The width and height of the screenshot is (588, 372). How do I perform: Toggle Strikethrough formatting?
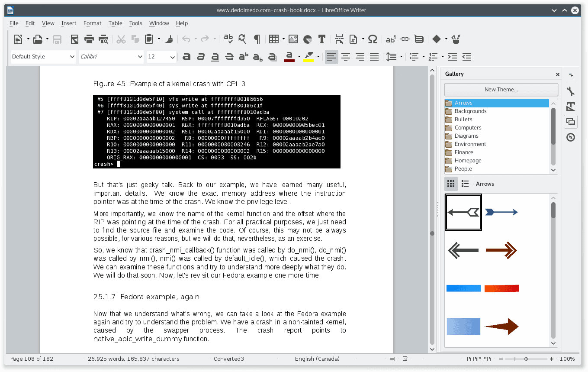pos(229,57)
